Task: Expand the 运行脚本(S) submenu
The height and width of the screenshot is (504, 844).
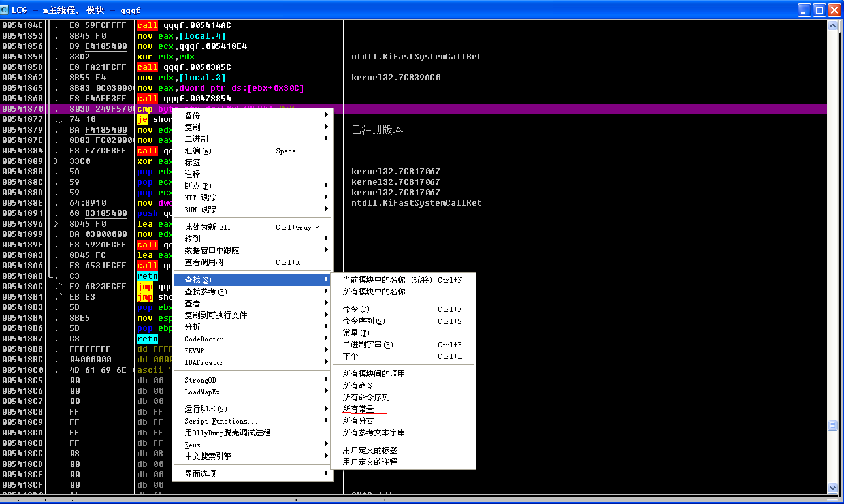Action: click(253, 409)
